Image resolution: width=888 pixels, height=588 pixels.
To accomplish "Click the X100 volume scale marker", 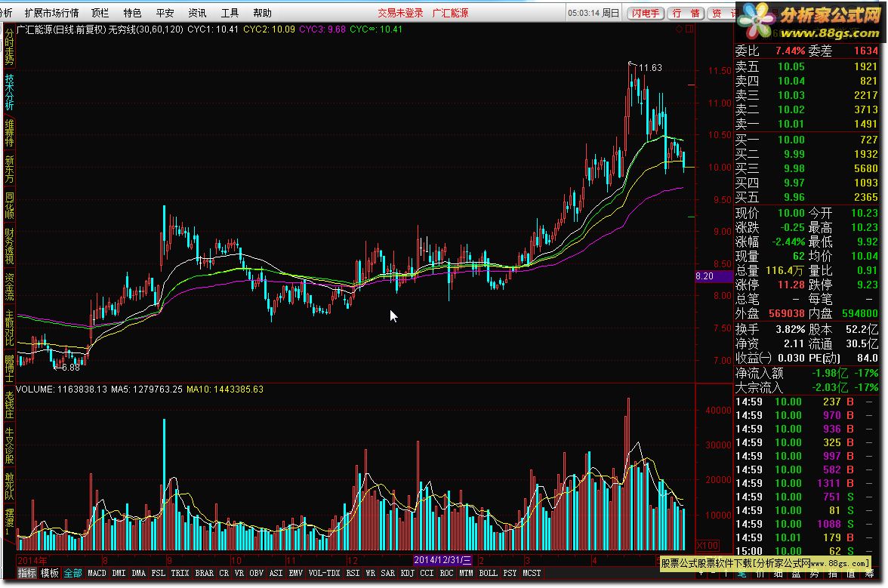I will (707, 546).
